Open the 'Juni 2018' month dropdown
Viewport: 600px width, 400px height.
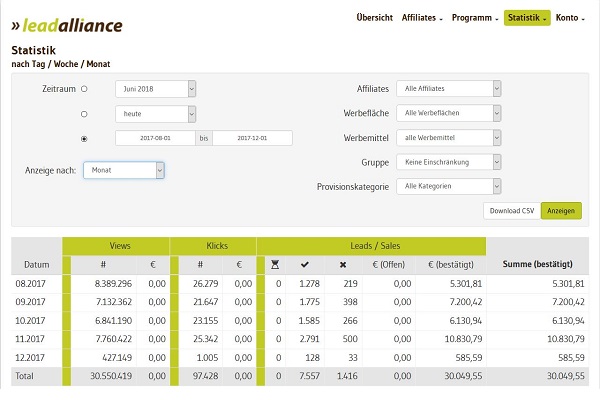point(155,89)
